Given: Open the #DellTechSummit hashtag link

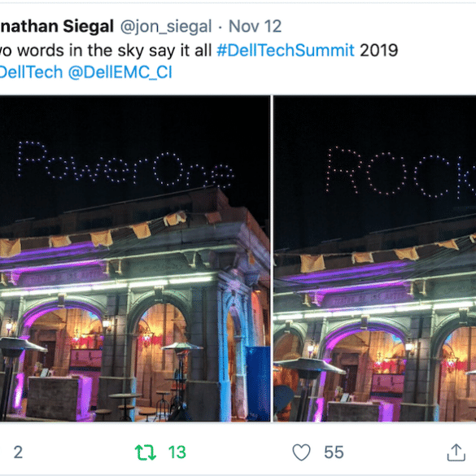Looking at the screenshot, I should 286,50.
